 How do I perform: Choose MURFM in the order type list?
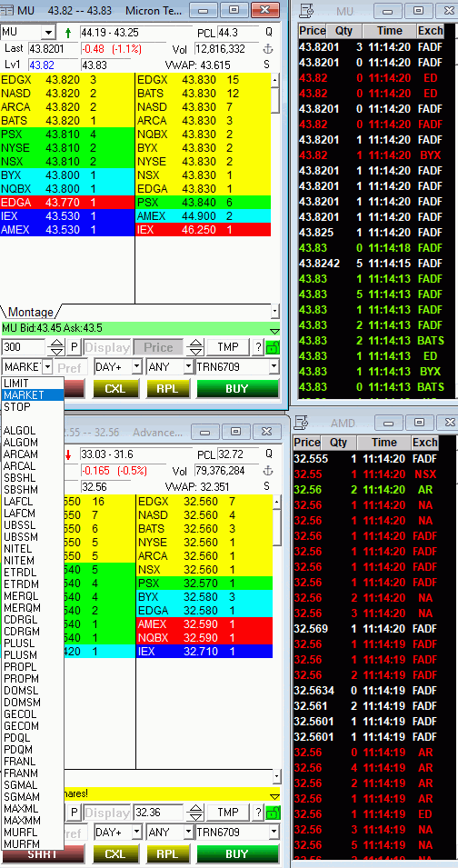(x=34, y=844)
